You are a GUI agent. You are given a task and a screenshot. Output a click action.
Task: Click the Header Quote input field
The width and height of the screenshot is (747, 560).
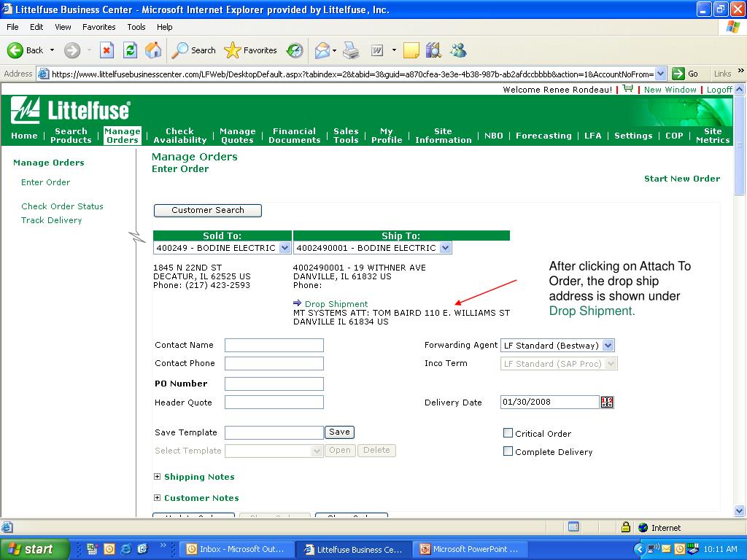click(274, 402)
